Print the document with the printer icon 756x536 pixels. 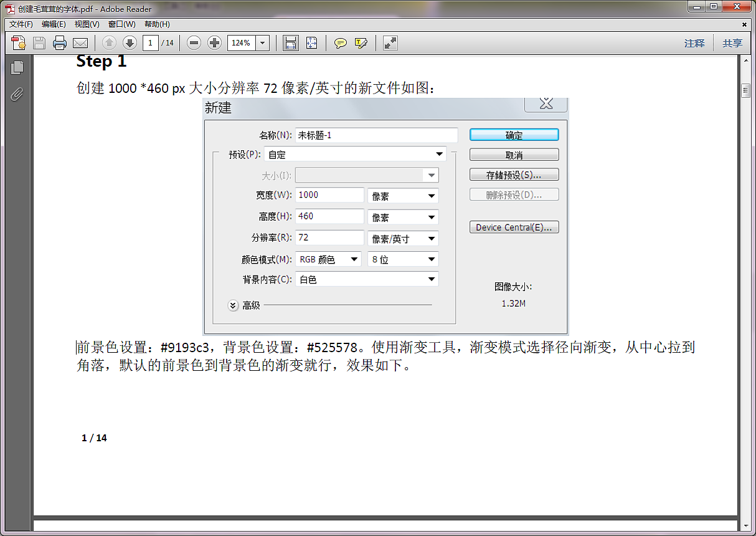pos(60,43)
